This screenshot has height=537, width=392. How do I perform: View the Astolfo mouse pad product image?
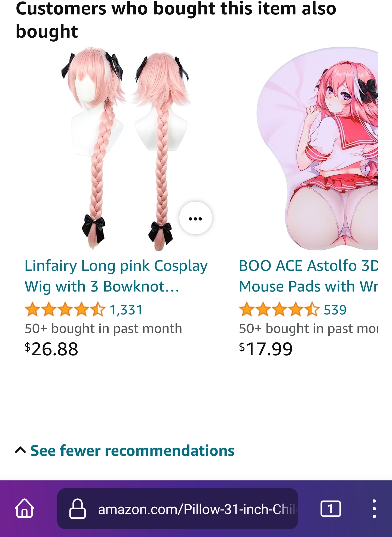point(317,148)
